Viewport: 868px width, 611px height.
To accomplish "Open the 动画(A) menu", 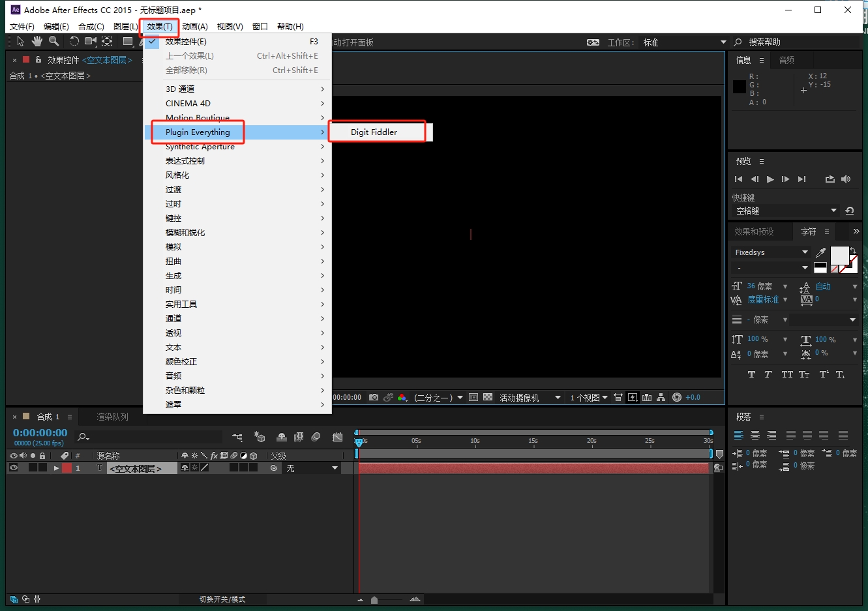I will click(194, 26).
